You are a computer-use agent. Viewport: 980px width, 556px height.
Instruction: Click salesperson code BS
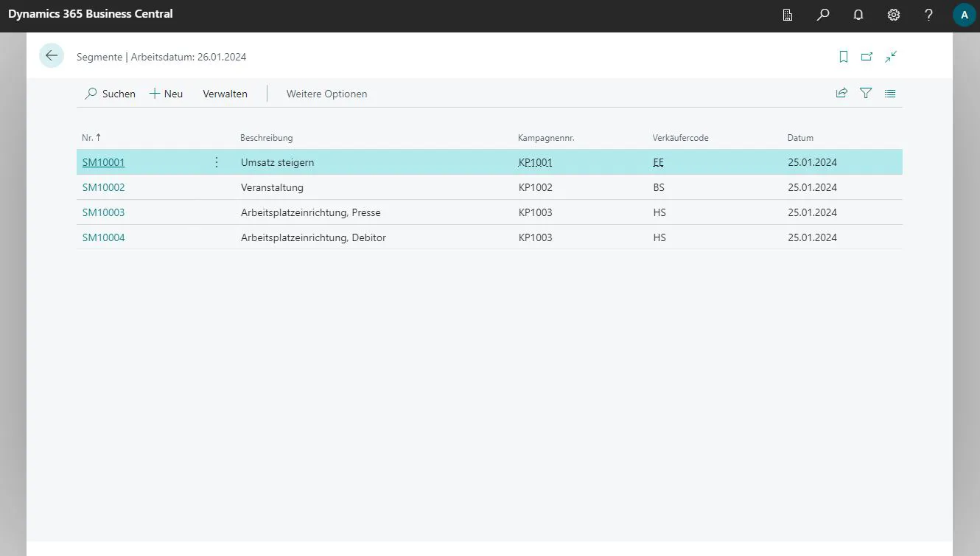[x=659, y=187]
